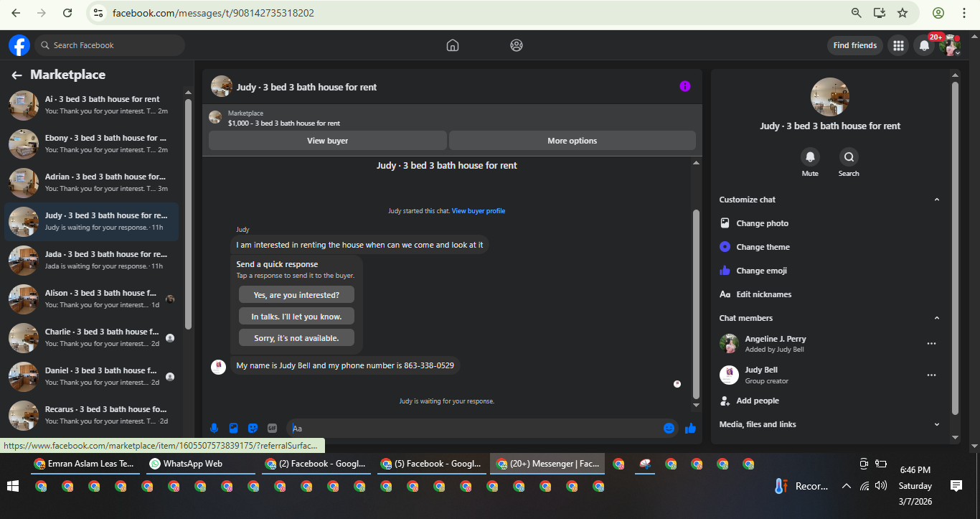Bookmark this page with the star
Viewport: 980px width, 519px height.
(903, 13)
